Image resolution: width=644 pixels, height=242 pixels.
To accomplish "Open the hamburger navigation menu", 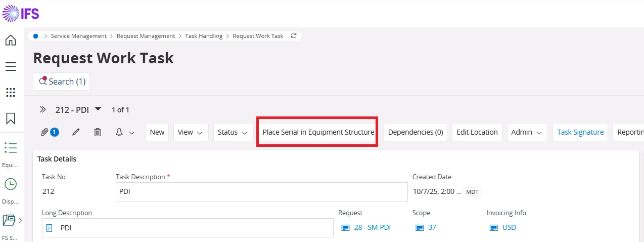I will click(10, 66).
